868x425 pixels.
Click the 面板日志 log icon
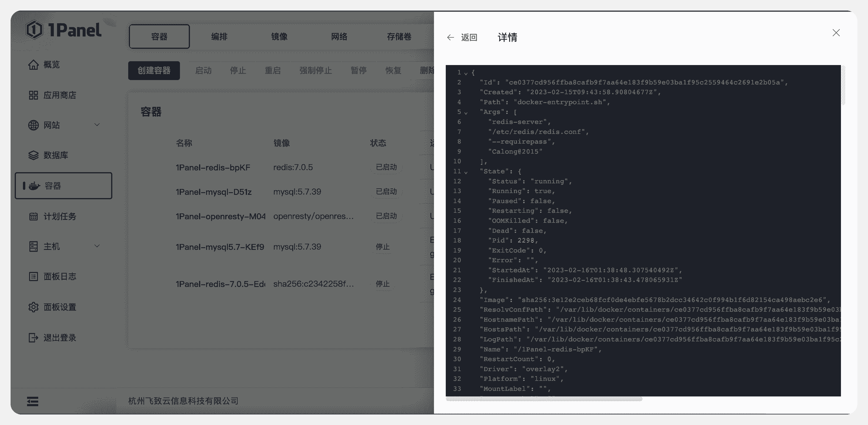tap(33, 277)
